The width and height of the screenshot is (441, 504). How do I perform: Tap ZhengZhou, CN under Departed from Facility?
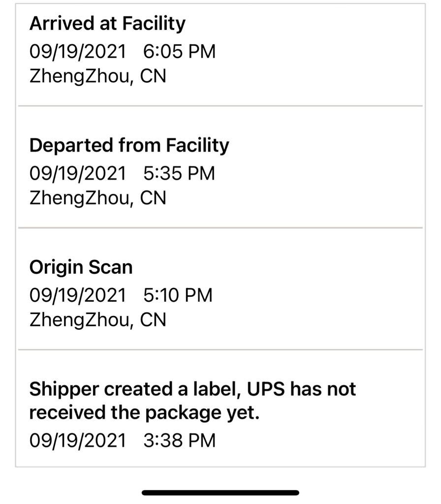[97, 198]
